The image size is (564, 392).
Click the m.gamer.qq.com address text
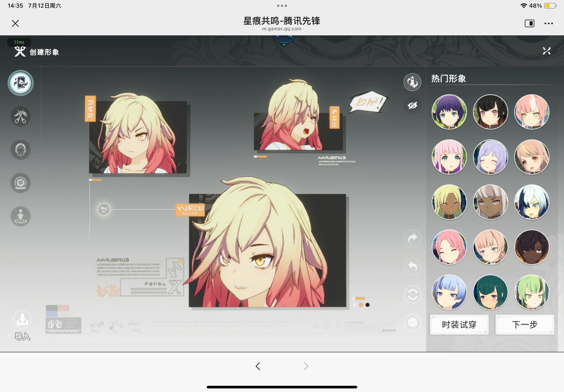(282, 29)
